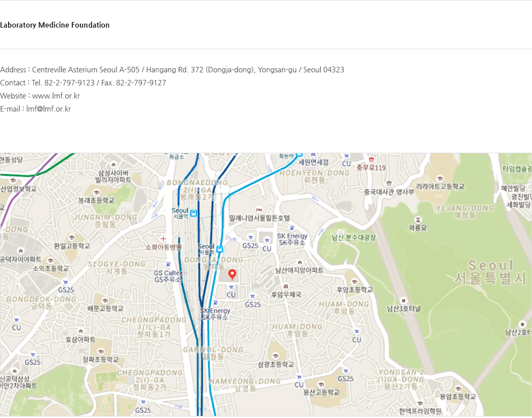Screen dimensions: 532x418
Task: Click the school icon for 삼광초등학교
Action: click(x=276, y=356)
